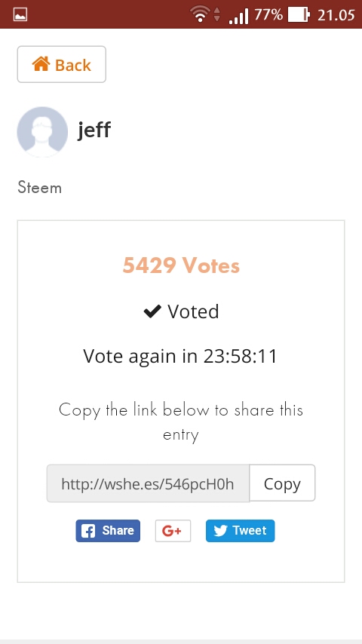This screenshot has width=362, height=644.
Task: Click the Steem description text
Action: coord(39,188)
